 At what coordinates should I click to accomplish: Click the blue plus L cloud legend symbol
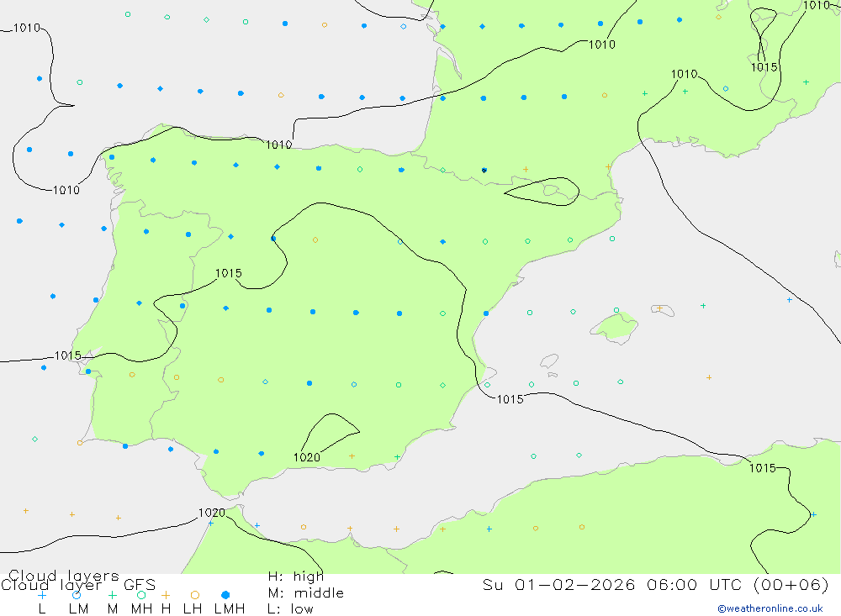pyautogui.click(x=42, y=595)
